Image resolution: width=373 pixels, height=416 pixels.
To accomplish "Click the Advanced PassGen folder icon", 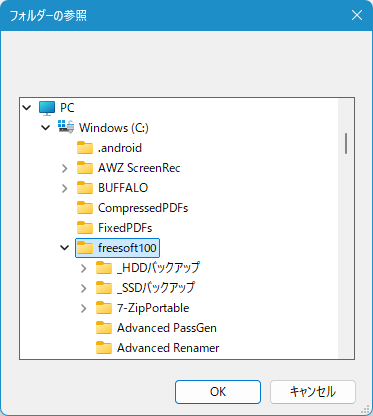I will tap(104, 328).
